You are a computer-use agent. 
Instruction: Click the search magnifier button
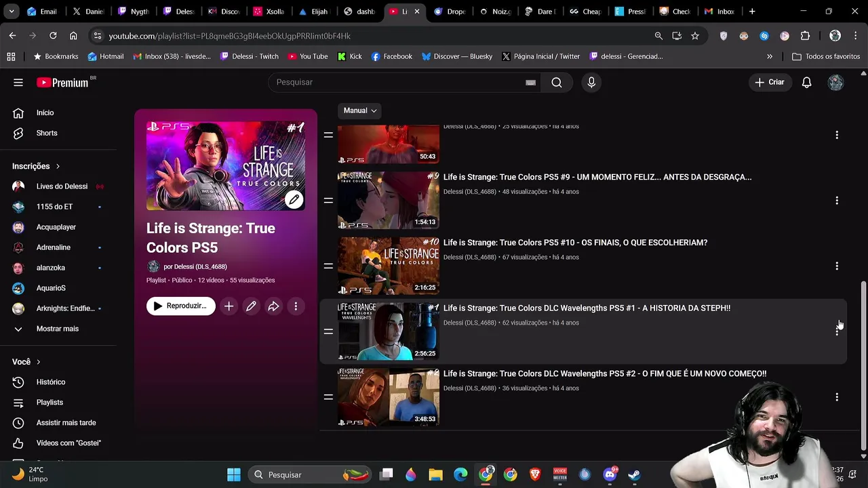coord(557,82)
